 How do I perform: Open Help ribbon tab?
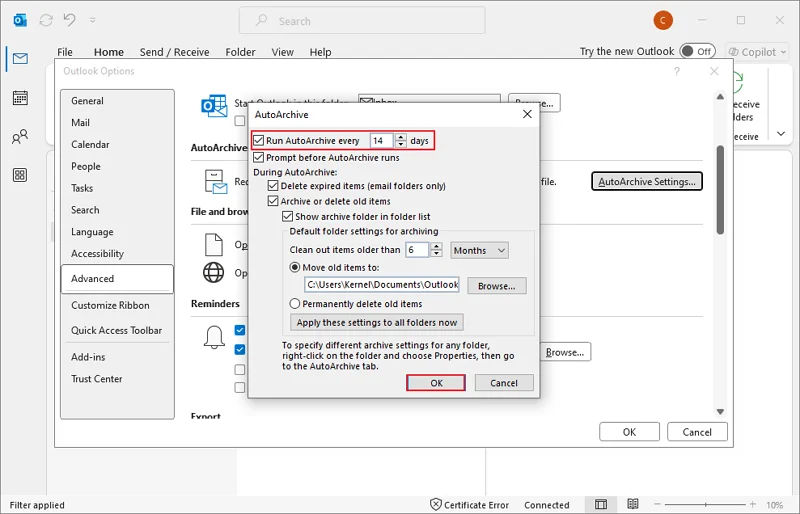point(320,52)
